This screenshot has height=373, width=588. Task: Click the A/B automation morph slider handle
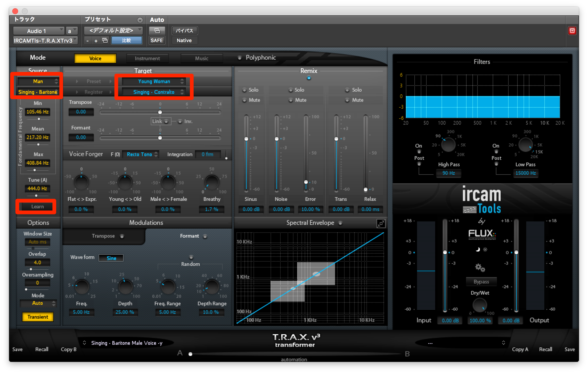click(x=190, y=354)
